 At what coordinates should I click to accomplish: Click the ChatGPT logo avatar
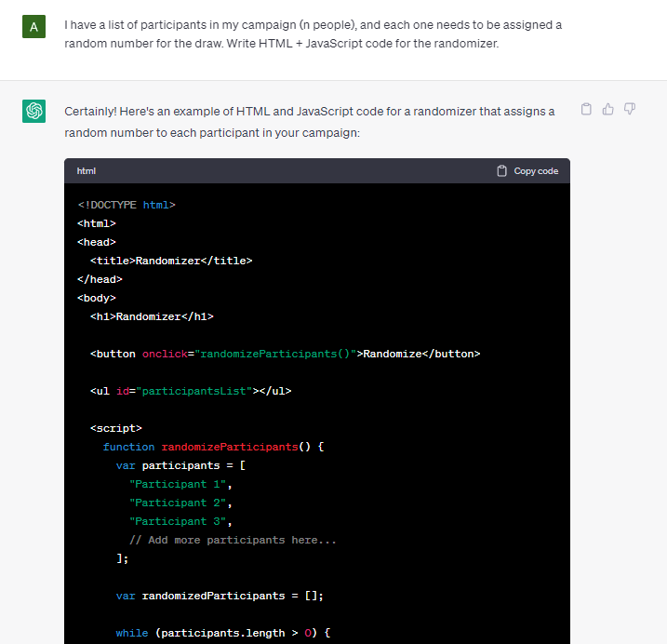click(x=34, y=111)
